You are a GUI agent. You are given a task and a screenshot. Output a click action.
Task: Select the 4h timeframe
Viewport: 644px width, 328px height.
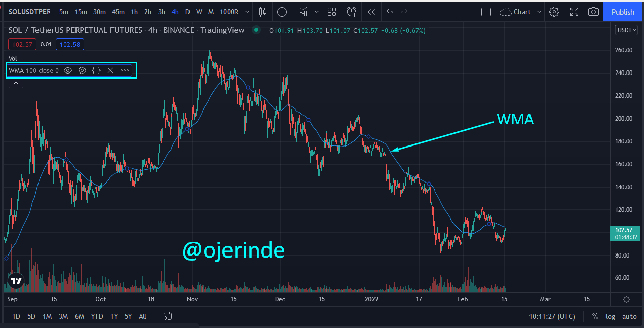click(175, 12)
